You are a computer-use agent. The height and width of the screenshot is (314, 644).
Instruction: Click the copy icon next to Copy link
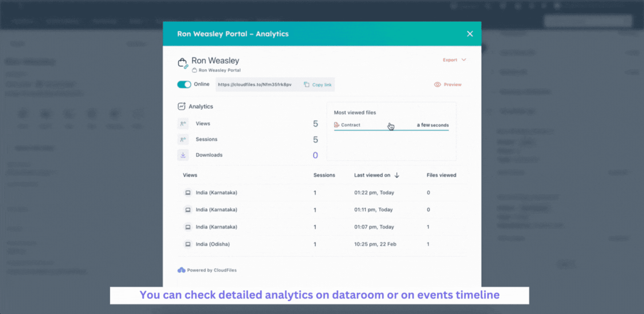(306, 84)
